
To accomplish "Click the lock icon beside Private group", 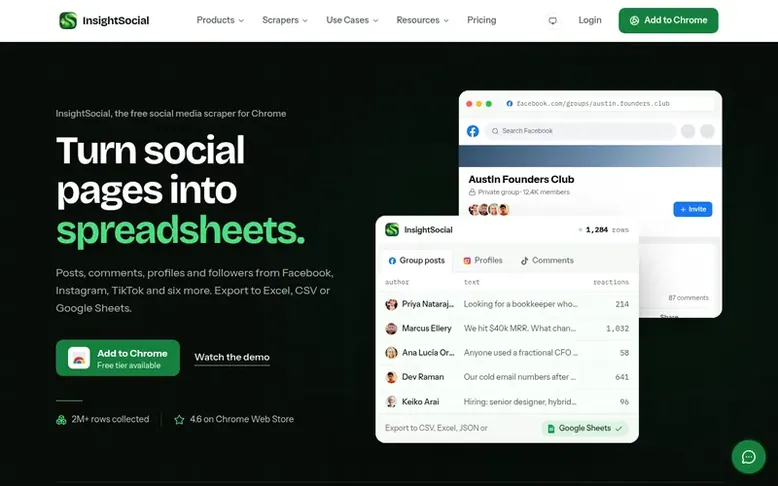I will [472, 192].
